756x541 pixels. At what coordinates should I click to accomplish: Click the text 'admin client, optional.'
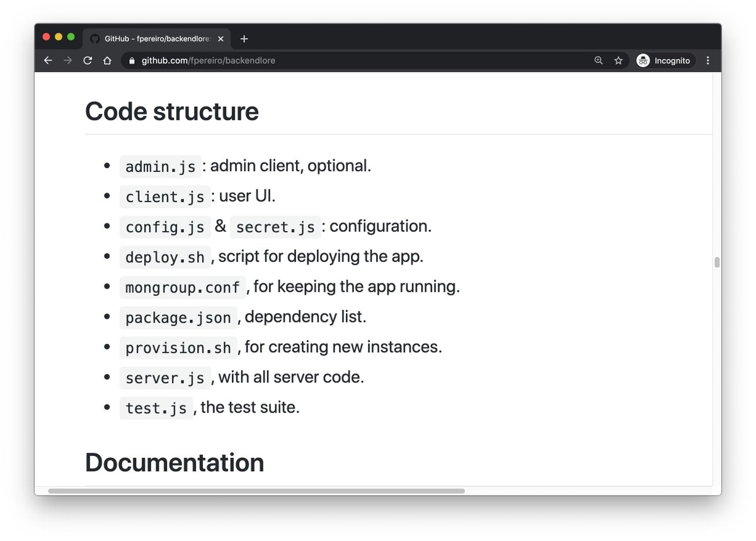(x=290, y=166)
